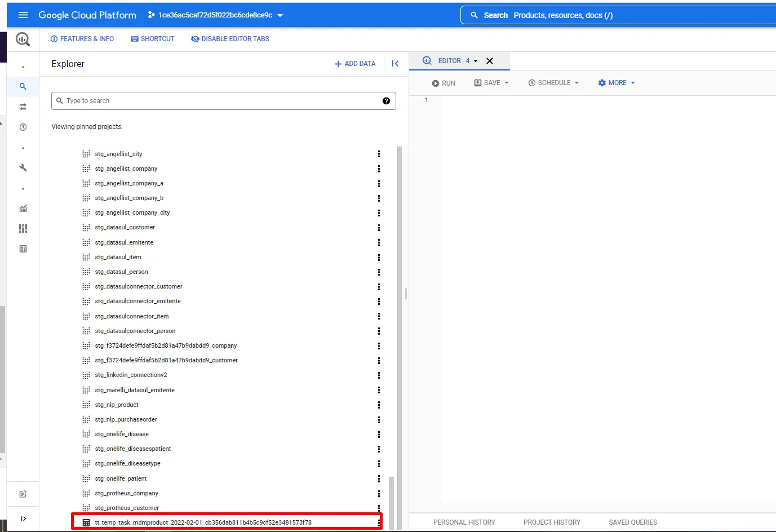Click the Explorer panel resize handle

point(406,294)
